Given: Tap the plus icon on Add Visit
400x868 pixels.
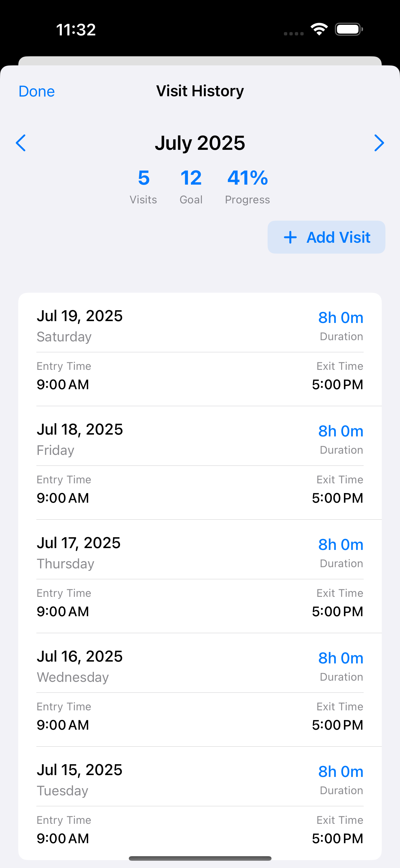Looking at the screenshot, I should pos(290,237).
